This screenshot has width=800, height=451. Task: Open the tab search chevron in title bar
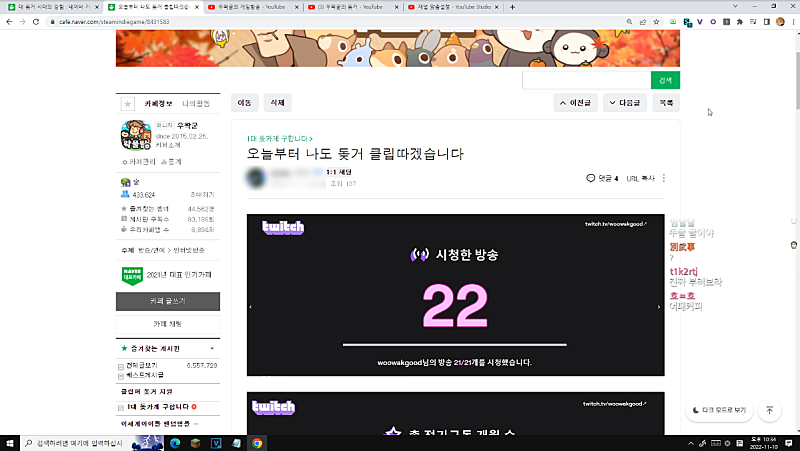pyautogui.click(x=735, y=6)
